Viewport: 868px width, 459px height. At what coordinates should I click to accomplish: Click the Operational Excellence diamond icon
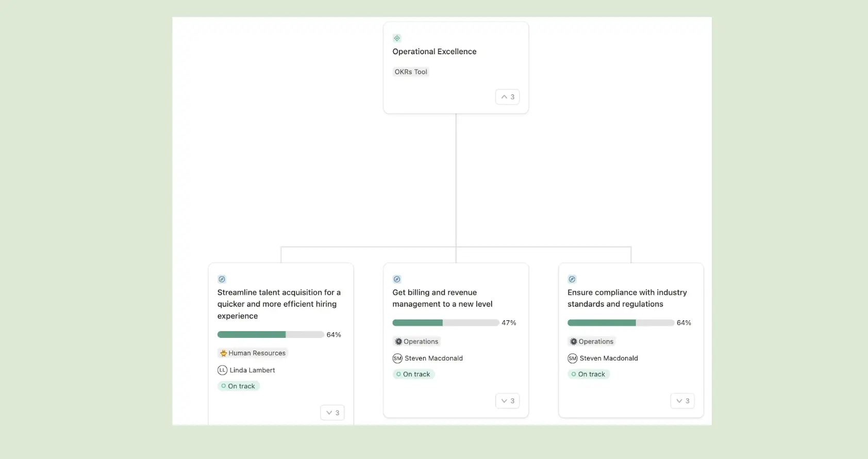pyautogui.click(x=397, y=38)
